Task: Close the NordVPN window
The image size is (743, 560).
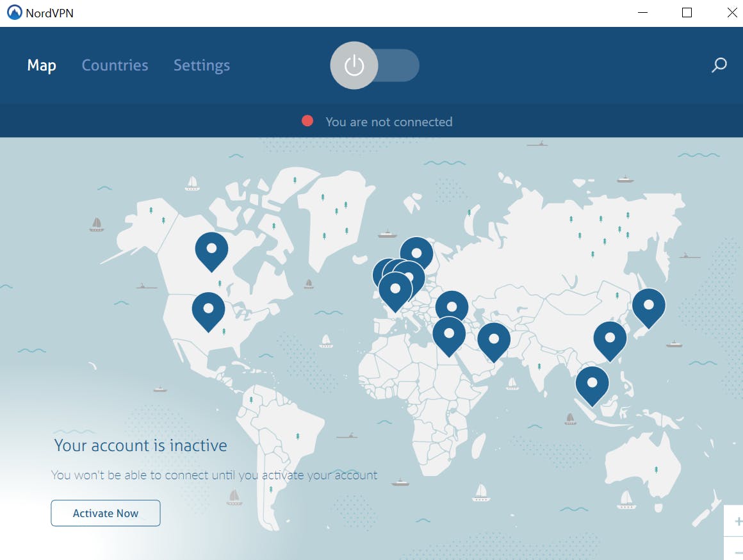Action: (x=731, y=13)
